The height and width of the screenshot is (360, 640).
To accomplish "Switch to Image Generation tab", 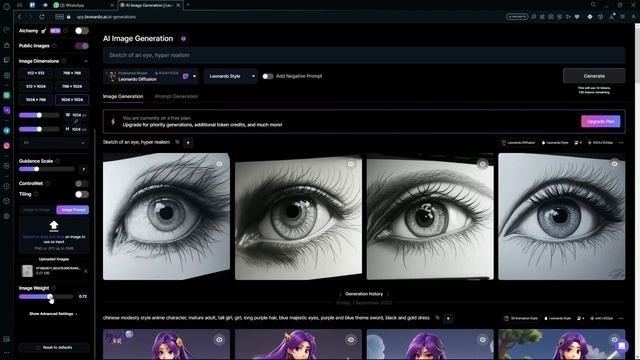I will (x=123, y=96).
